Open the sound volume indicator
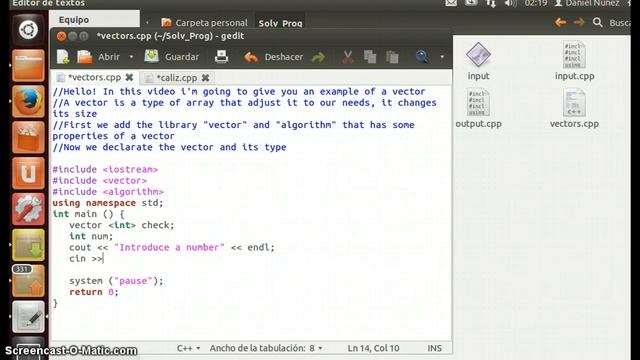 coord(510,3)
